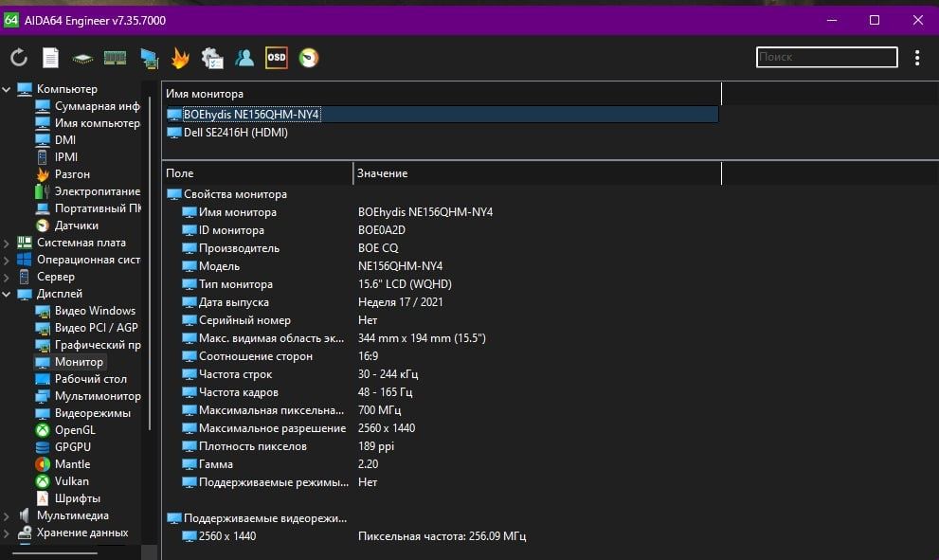
Task: Click the sidebar horizontal scrollbar
Action: [x=55, y=552]
